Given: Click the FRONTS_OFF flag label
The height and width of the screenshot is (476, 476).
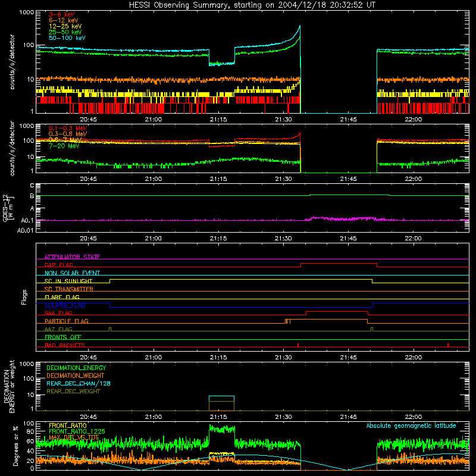Looking at the screenshot, I should pyautogui.click(x=63, y=337).
